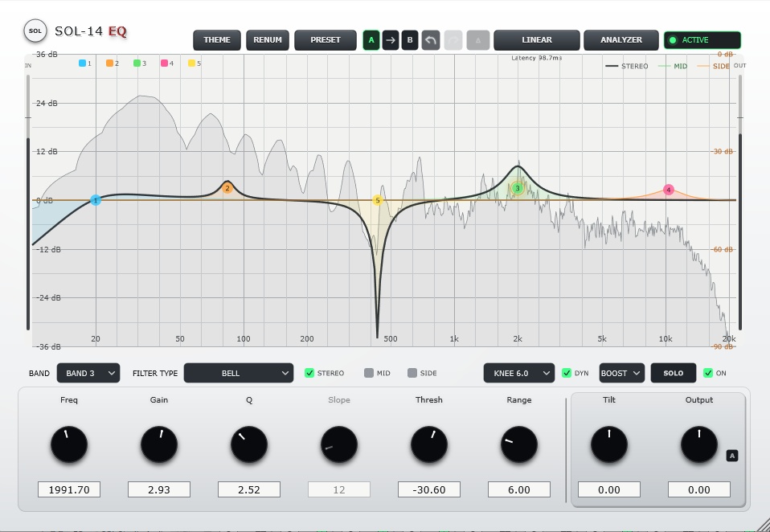Image resolution: width=770 pixels, height=532 pixels.
Task: Select band 3 green node on curve
Action: point(517,188)
